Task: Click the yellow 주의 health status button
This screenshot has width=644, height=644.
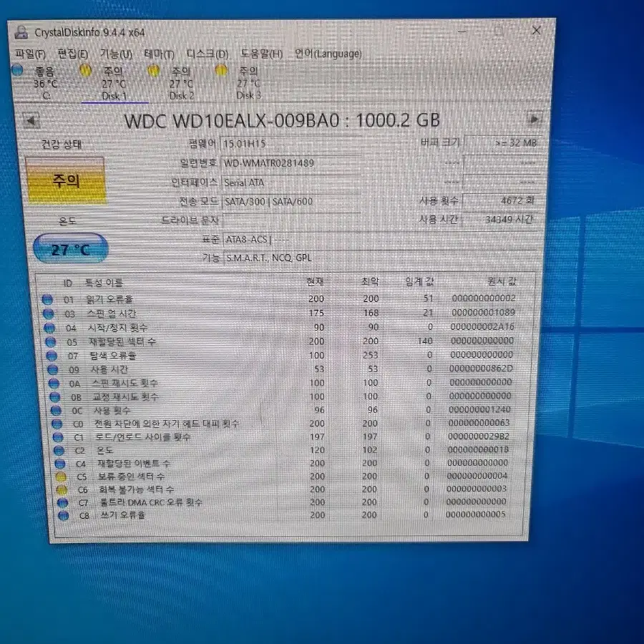Action: (66, 181)
